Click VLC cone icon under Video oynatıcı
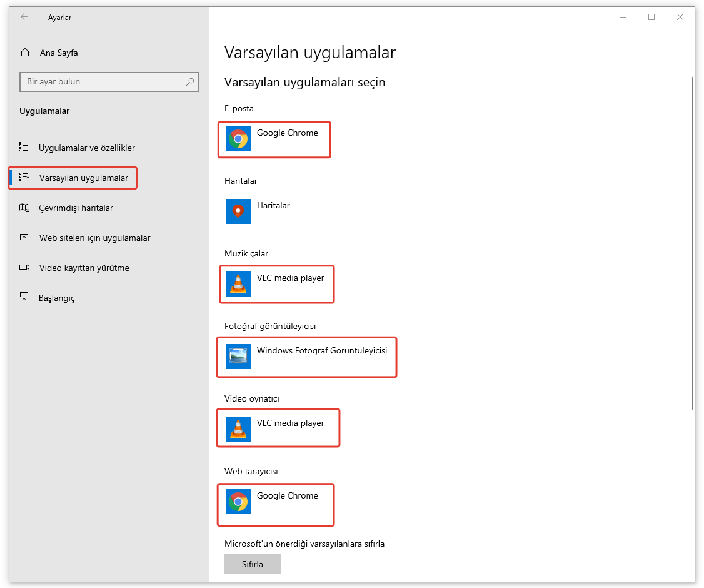 tap(238, 429)
